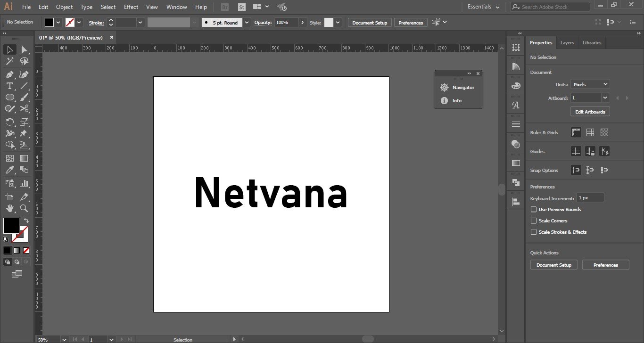Pick the Magic Wand tool
Viewport: 644px width, 343px height.
(x=9, y=61)
